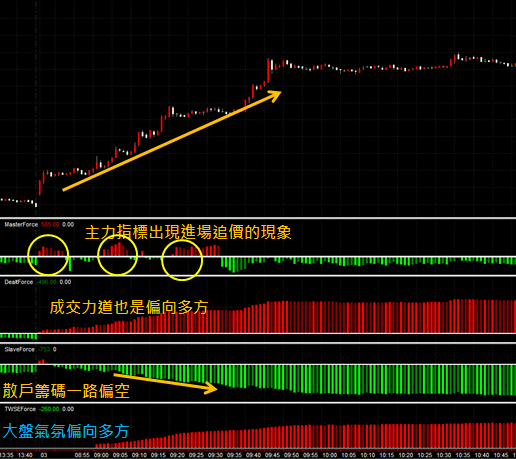Click the TWSEForce value -260.00

coord(49,409)
